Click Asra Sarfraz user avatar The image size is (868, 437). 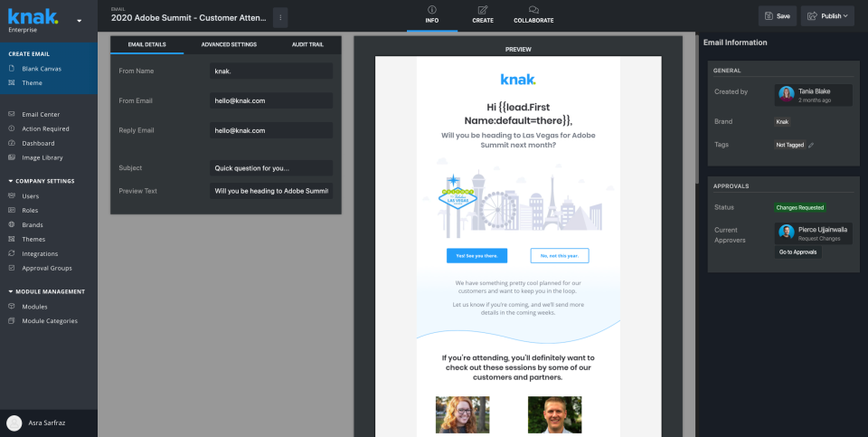14,423
